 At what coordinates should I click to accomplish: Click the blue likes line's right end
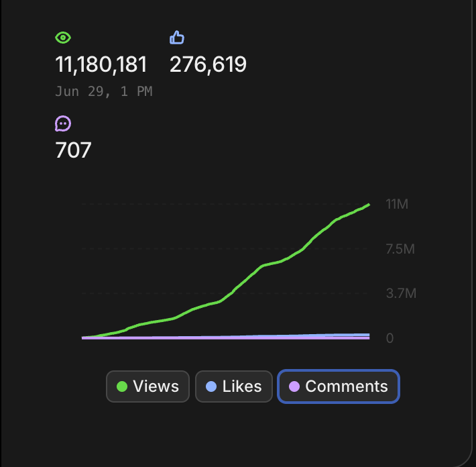pos(368,334)
